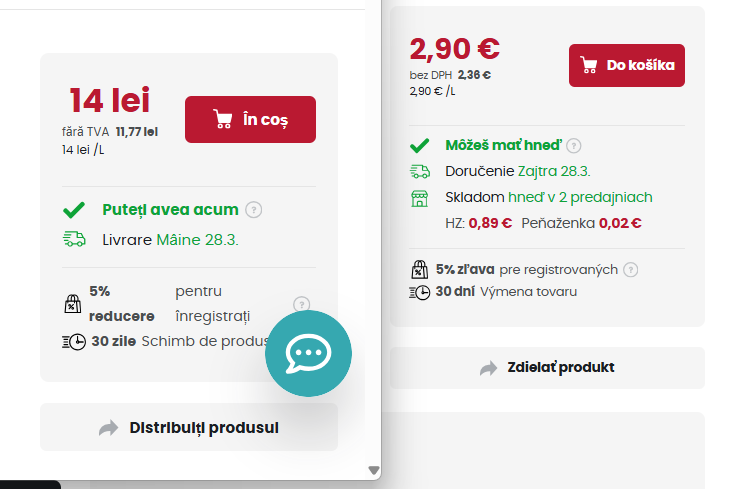Open the Zajtra 28.3. delivery link
Image resolution: width=747 pixels, height=489 pixels.
pos(554,171)
